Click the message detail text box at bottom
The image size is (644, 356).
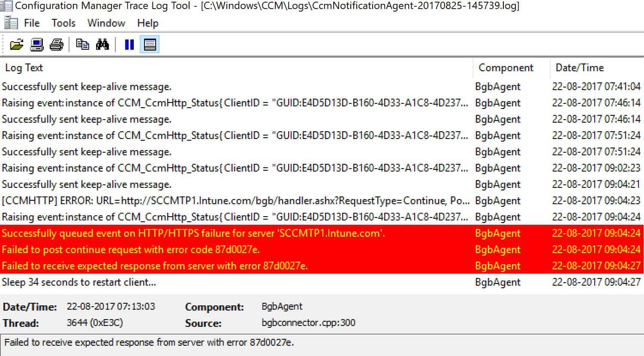322,345
